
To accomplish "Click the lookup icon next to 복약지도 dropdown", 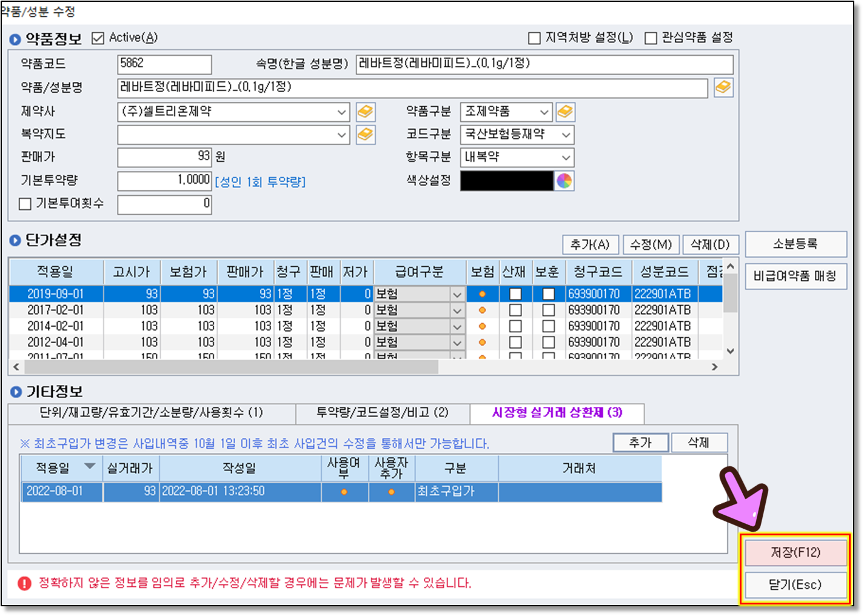I will (365, 135).
